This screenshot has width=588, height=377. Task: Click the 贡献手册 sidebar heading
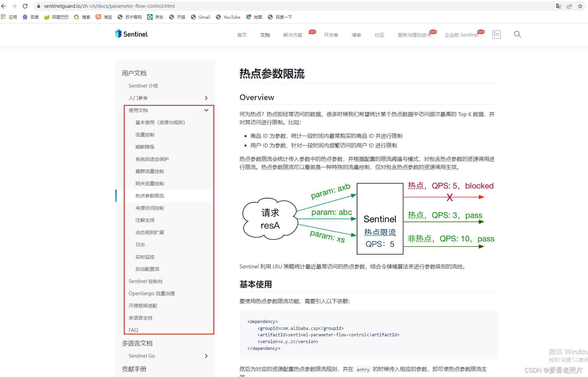[134, 369]
